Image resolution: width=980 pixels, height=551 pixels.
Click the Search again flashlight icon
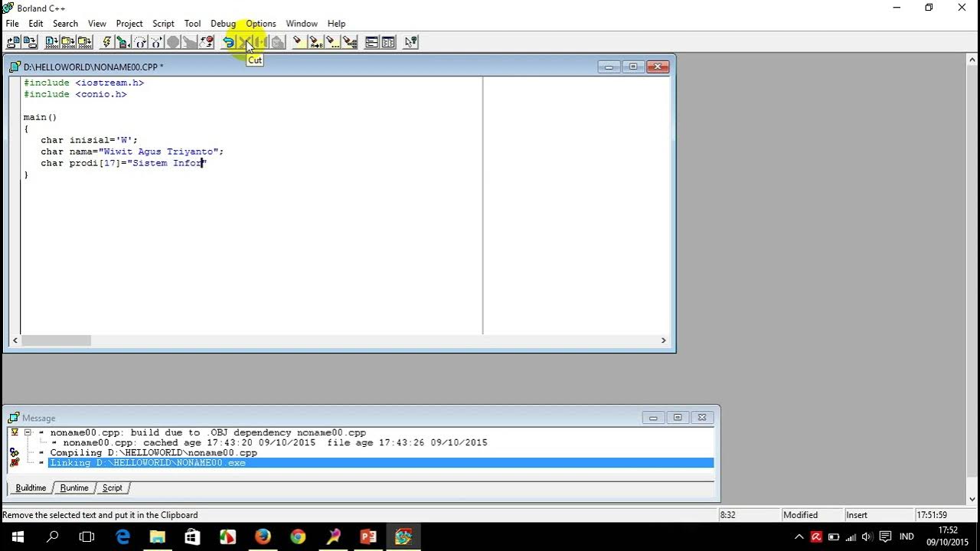click(x=332, y=42)
